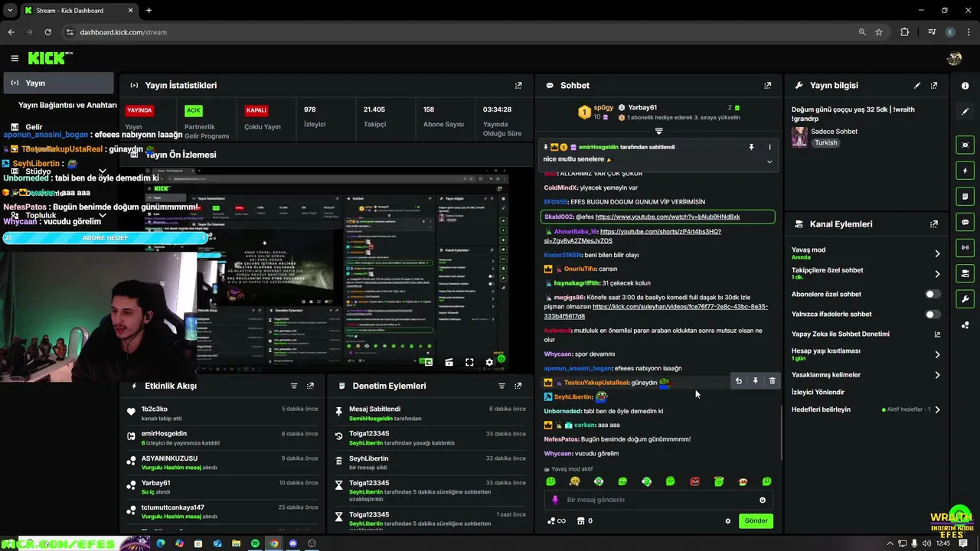Open the hamburger menu beside the Kick logo

pyautogui.click(x=15, y=58)
